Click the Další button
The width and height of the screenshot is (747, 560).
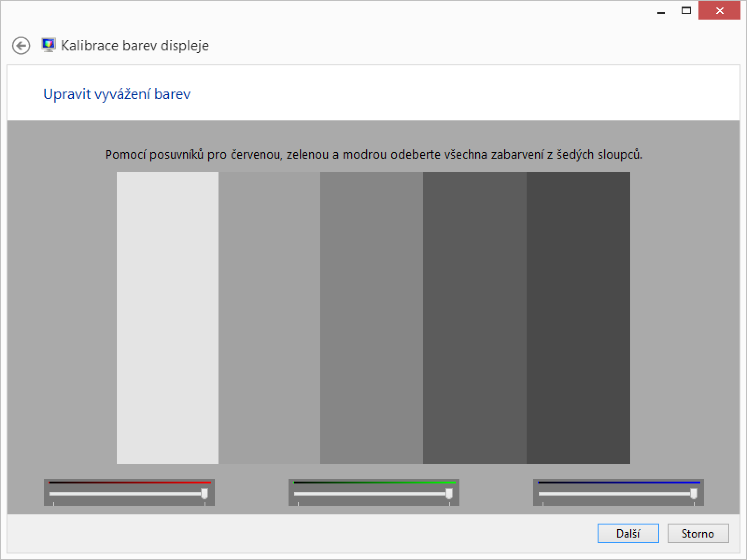coord(628,533)
